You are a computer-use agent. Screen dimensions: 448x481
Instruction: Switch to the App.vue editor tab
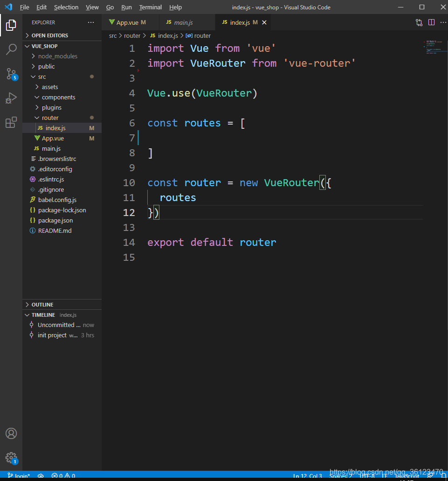pyautogui.click(x=131, y=22)
